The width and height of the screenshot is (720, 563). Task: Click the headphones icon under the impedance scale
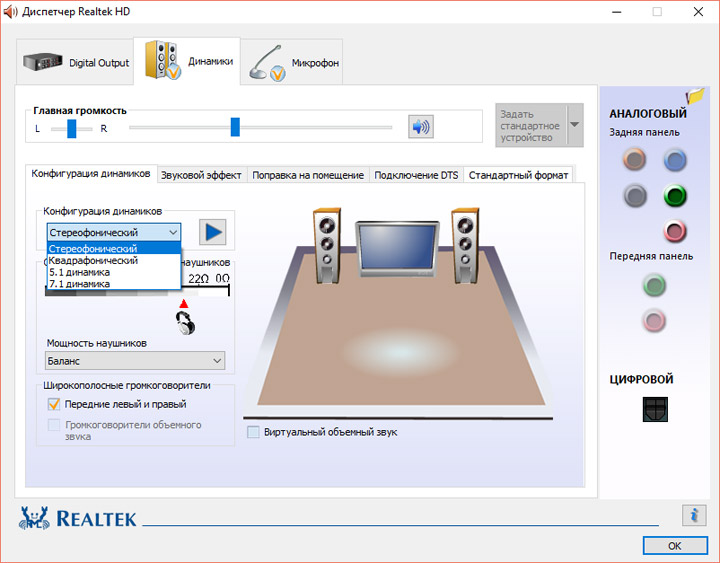click(186, 322)
